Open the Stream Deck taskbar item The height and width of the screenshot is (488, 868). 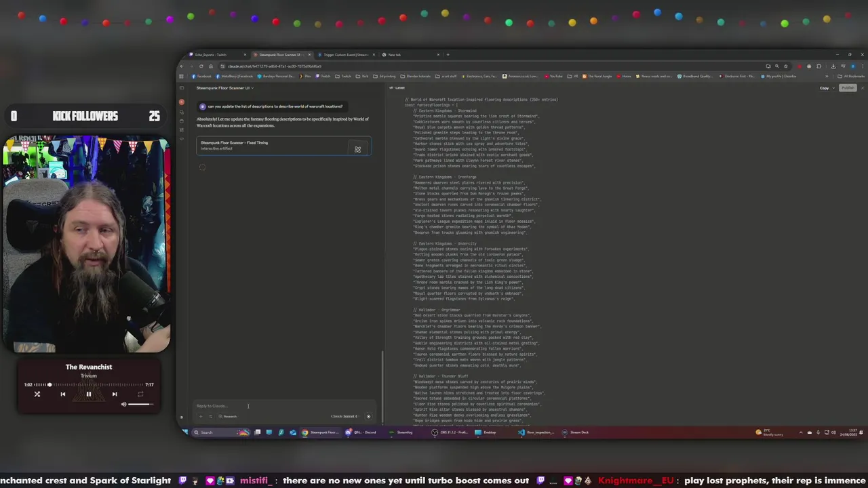click(x=576, y=432)
